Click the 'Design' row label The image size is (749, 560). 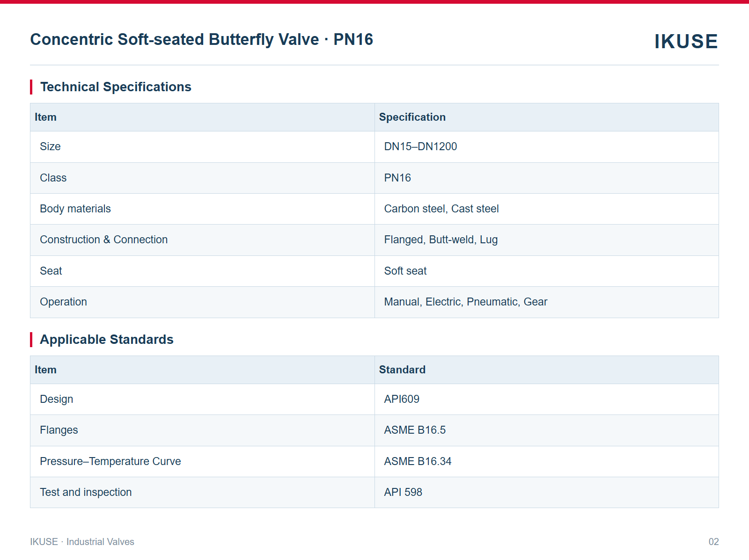point(57,400)
